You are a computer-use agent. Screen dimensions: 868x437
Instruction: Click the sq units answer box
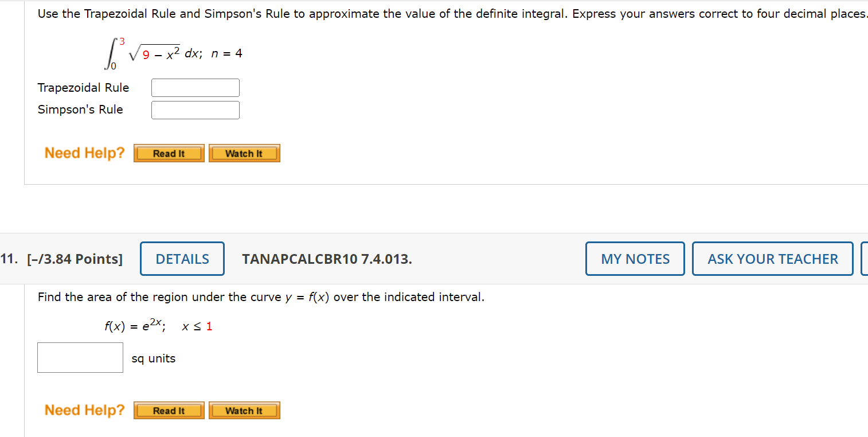click(x=80, y=357)
